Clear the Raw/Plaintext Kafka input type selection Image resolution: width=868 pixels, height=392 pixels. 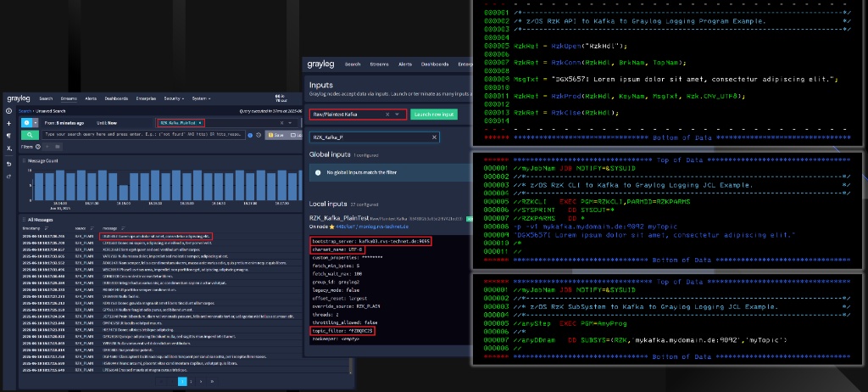(387, 115)
